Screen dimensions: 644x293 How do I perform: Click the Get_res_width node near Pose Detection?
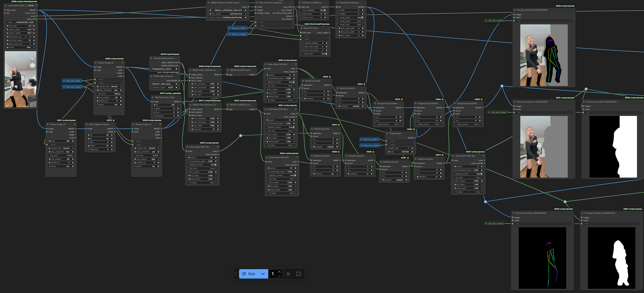[x=238, y=28]
